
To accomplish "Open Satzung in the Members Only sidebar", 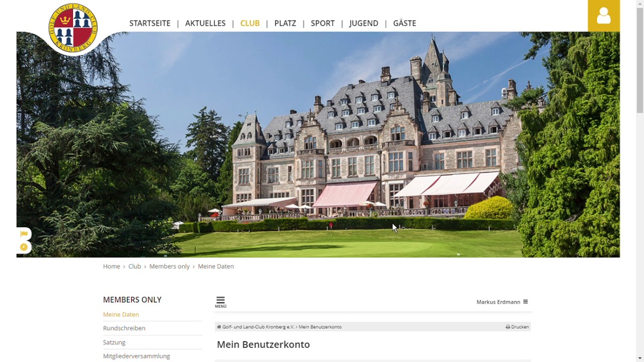I will [x=114, y=342].
